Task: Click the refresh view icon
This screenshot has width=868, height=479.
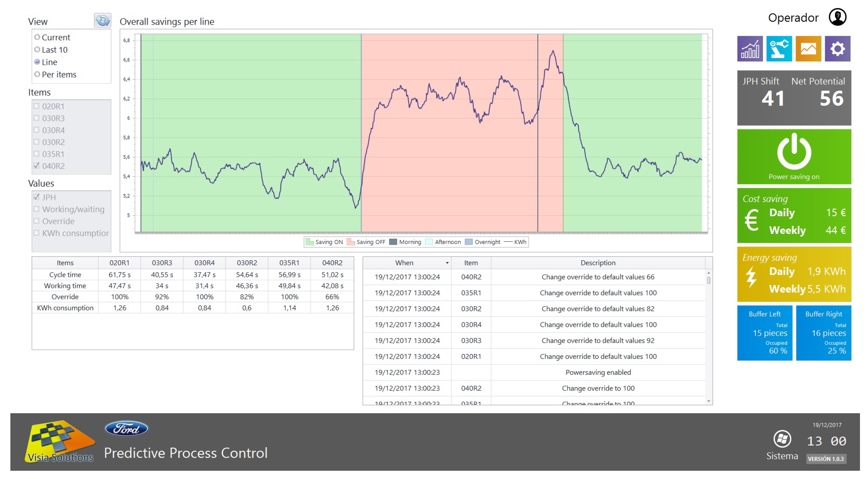Action: [x=102, y=20]
